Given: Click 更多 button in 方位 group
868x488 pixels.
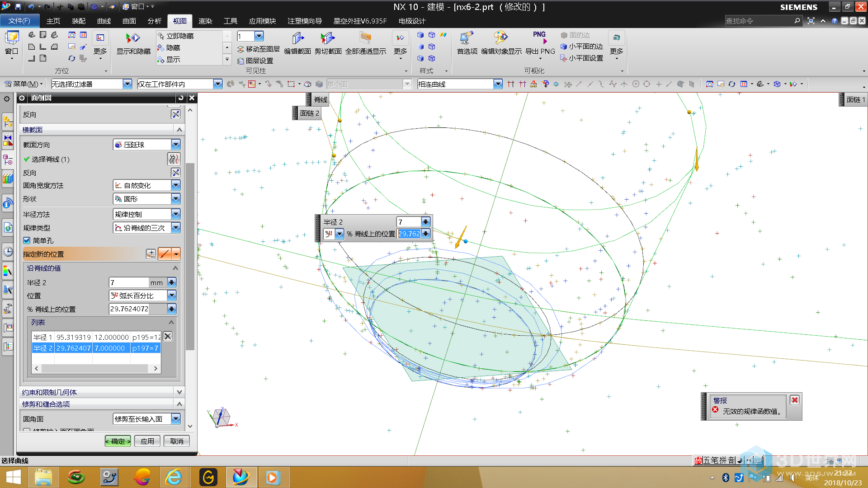Looking at the screenshot, I should pos(100,45).
